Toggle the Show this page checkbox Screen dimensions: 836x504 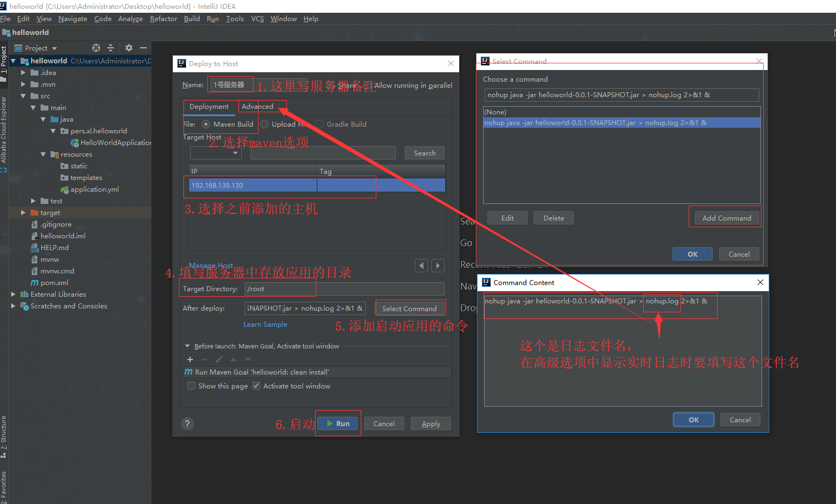(x=191, y=386)
